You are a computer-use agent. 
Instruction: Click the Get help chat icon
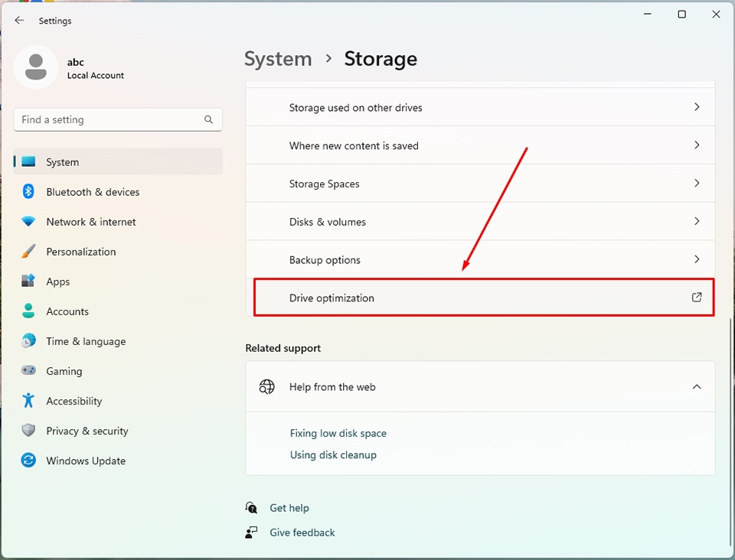coord(251,507)
